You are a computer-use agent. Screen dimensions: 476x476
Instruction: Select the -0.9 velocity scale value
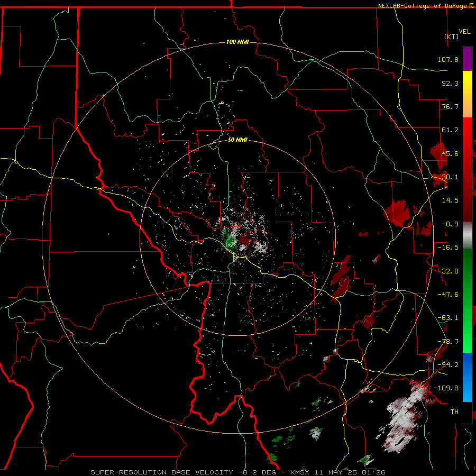[x=450, y=224]
